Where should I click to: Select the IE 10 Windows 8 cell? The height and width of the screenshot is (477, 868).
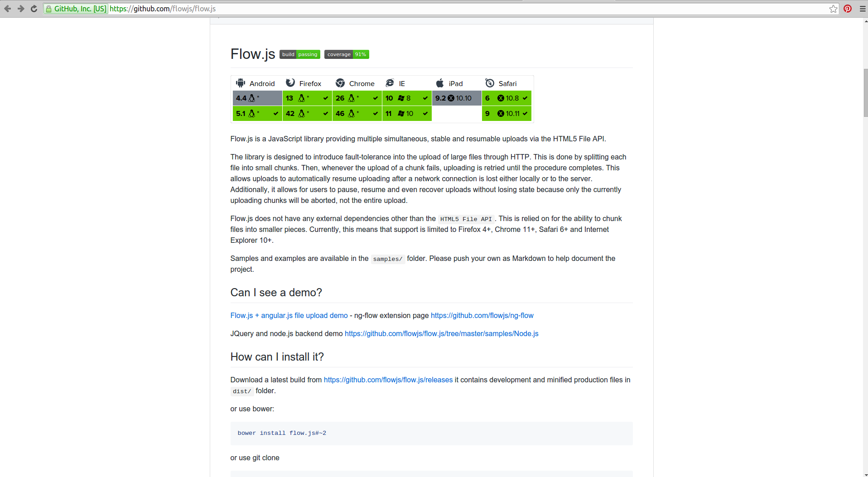click(407, 98)
